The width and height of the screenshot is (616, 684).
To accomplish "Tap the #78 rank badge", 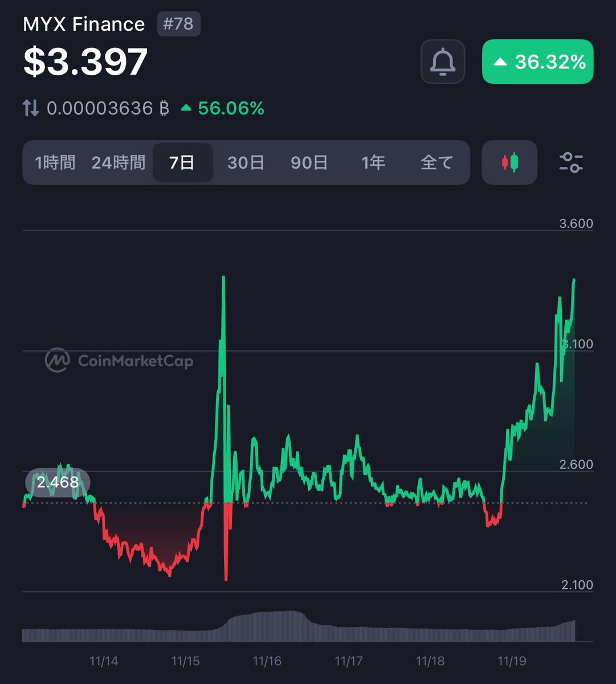I will click(x=179, y=25).
